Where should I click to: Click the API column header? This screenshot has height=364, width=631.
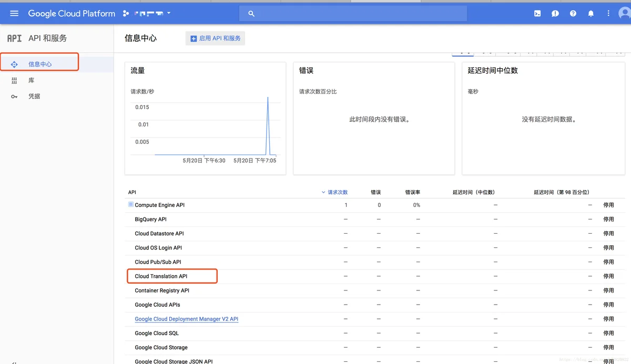point(132,192)
